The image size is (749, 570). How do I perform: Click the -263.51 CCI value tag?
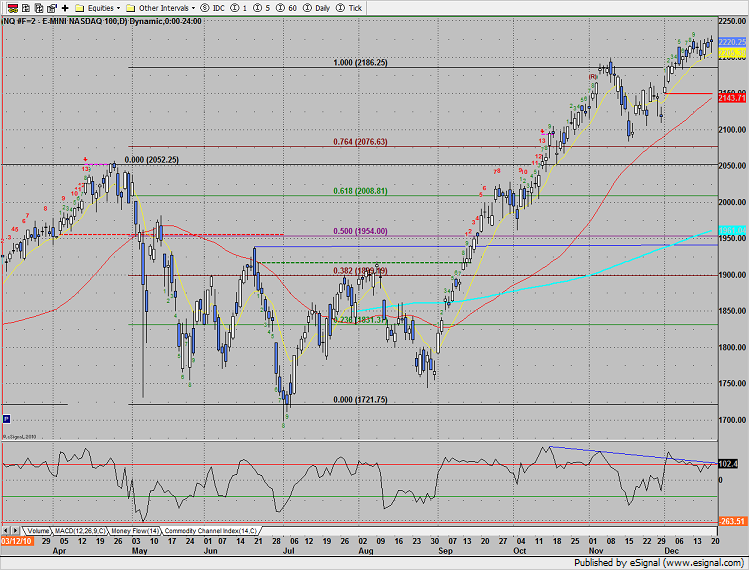[x=732, y=521]
